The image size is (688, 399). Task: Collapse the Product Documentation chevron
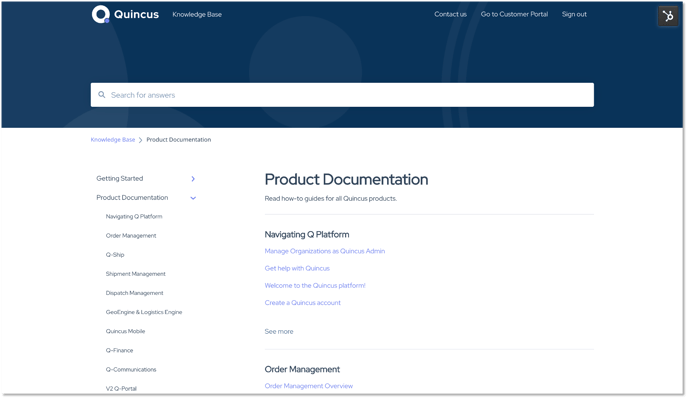tap(193, 198)
